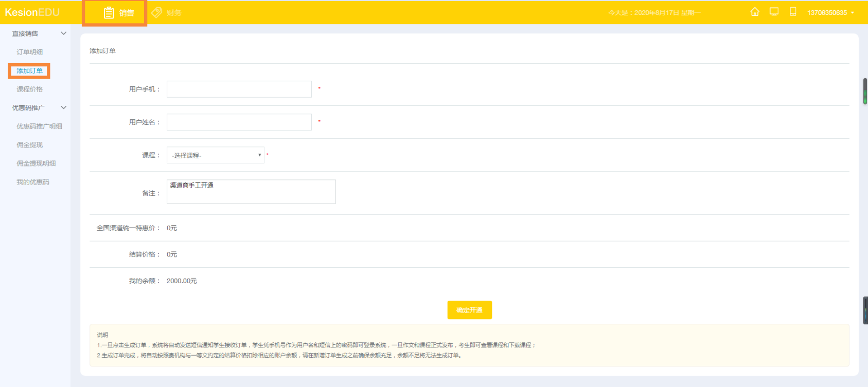868x387 pixels.
Task: Click the mobile phone icon
Action: 793,12
